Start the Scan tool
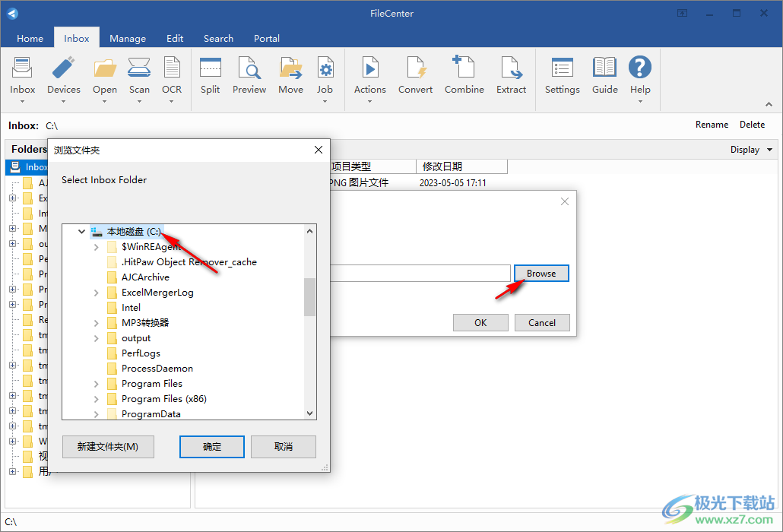The width and height of the screenshot is (783, 532). click(x=139, y=74)
